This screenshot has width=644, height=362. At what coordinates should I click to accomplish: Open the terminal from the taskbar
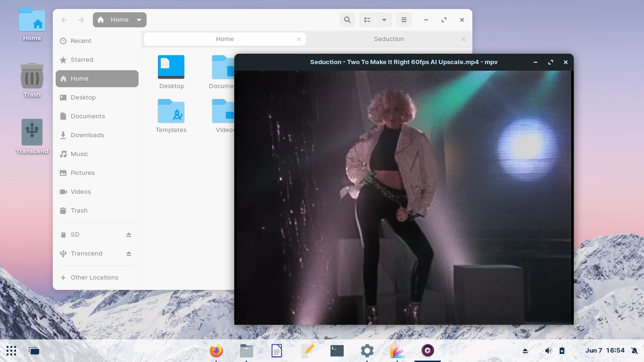tap(337, 351)
